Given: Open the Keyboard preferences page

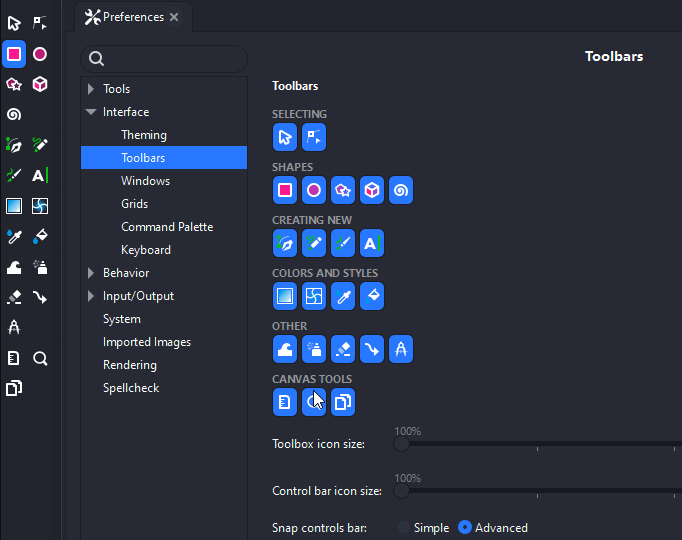Looking at the screenshot, I should [x=146, y=250].
